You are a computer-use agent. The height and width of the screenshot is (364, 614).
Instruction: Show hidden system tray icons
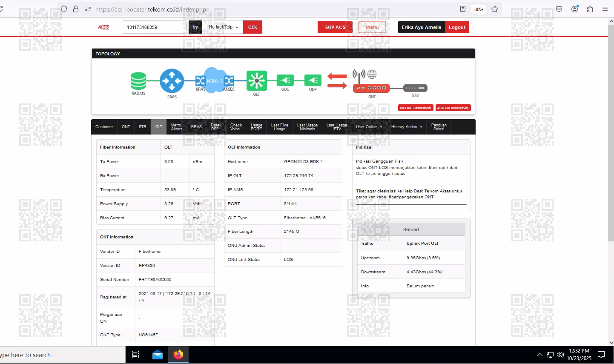(540, 355)
